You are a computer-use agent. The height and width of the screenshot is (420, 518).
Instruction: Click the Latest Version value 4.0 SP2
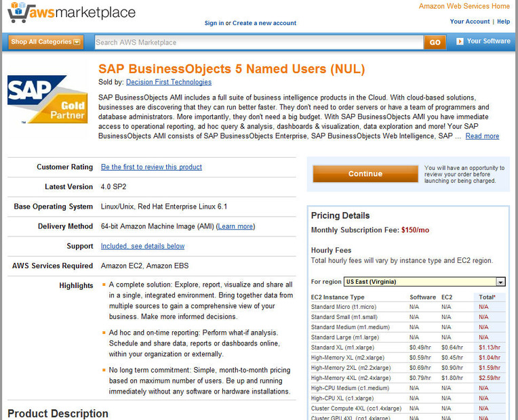[x=113, y=187]
